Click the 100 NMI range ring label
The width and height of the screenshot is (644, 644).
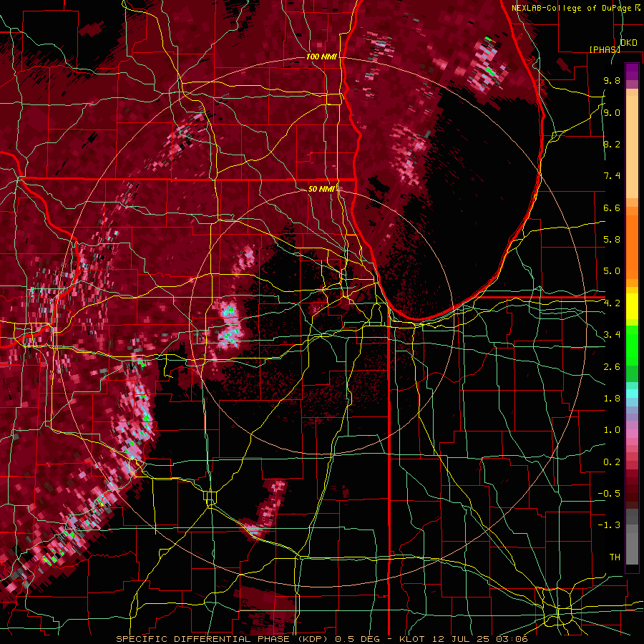click(x=321, y=57)
